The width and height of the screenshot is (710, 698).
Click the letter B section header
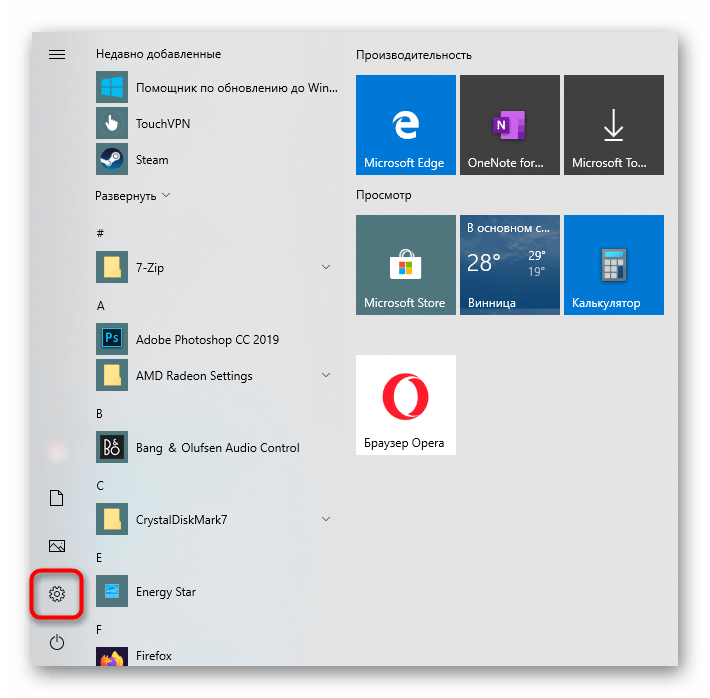(100, 414)
